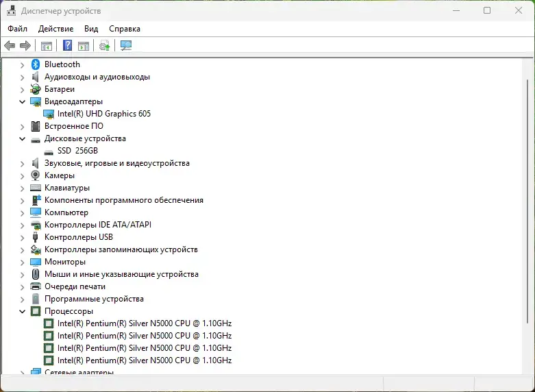Select the Мониторы row label

pyautogui.click(x=65, y=262)
